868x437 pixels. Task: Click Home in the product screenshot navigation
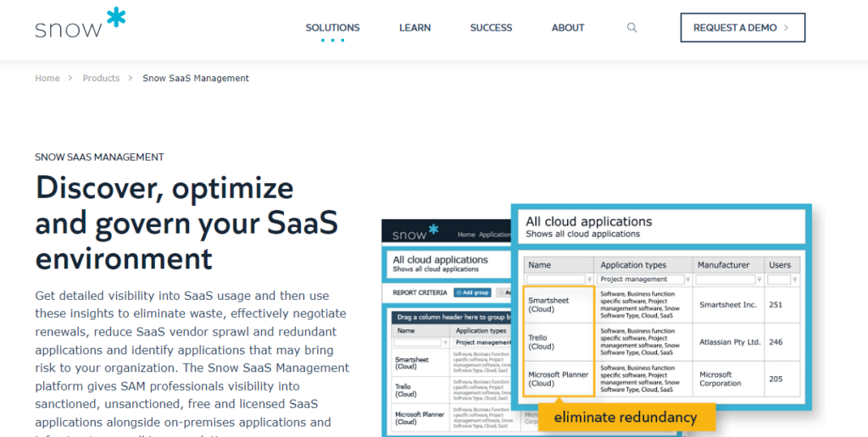(466, 235)
